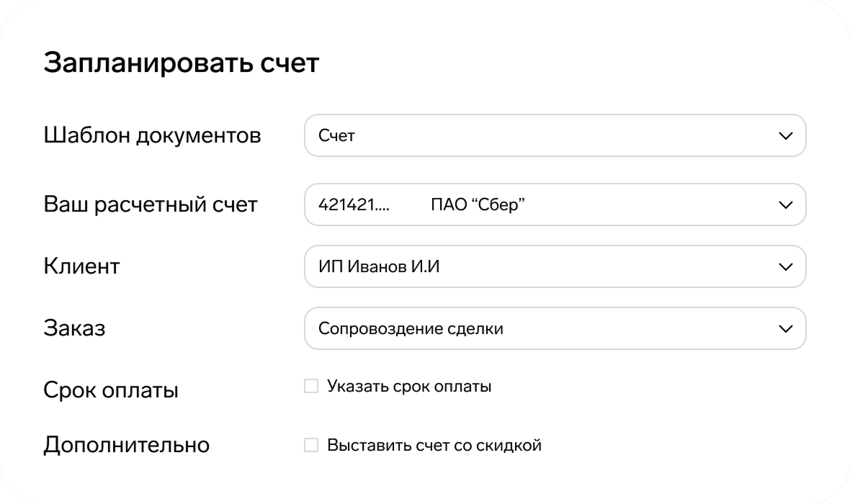Screen dimensions: 850x504
Task: Expand the "Заказ" dropdown with "Сопровоздение сделки"
Action: [555, 328]
